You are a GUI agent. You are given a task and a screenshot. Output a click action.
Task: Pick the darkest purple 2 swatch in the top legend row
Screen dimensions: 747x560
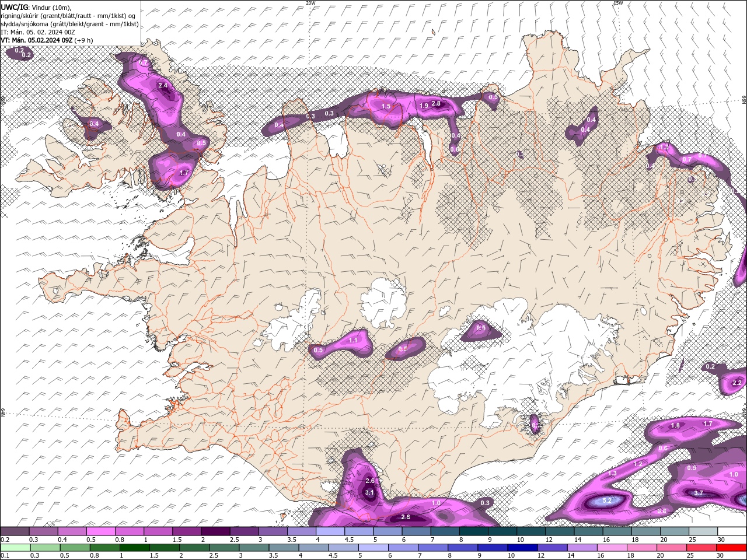click(x=215, y=531)
